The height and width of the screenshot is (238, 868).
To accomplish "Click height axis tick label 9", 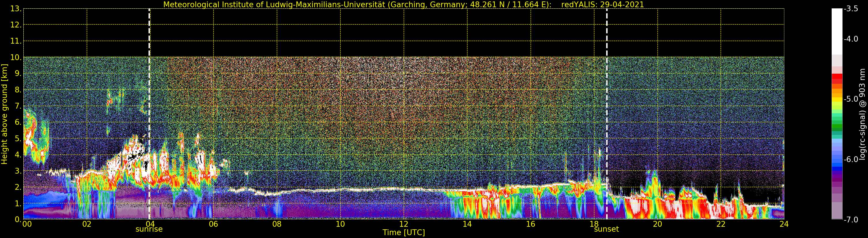I will click(18, 74).
